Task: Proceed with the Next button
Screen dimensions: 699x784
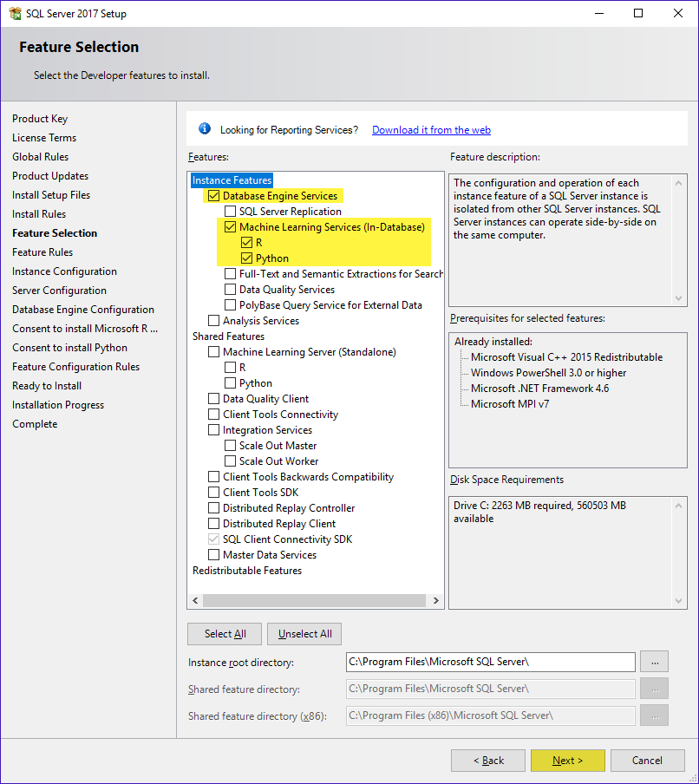Action: [x=567, y=760]
